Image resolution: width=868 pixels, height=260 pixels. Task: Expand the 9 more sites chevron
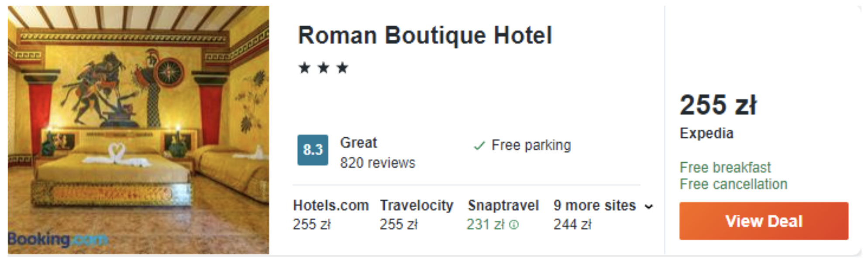(649, 206)
